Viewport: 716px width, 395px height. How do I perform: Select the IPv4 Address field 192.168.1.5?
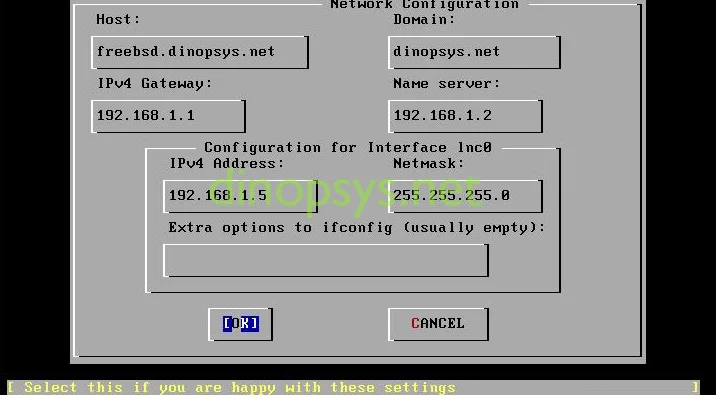click(x=240, y=196)
